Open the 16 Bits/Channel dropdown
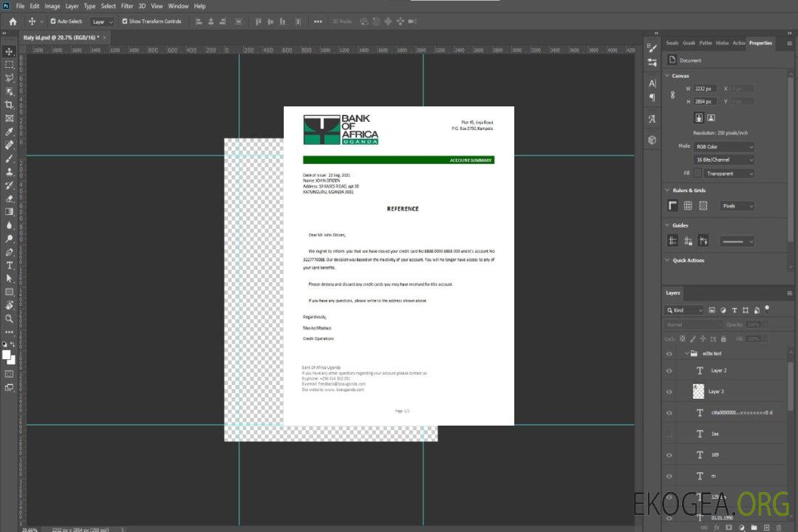 724,160
